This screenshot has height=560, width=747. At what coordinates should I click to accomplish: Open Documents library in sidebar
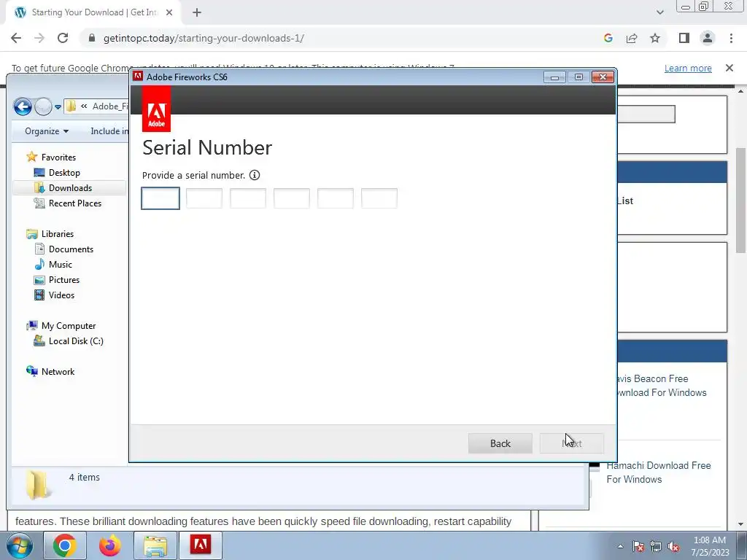(71, 249)
